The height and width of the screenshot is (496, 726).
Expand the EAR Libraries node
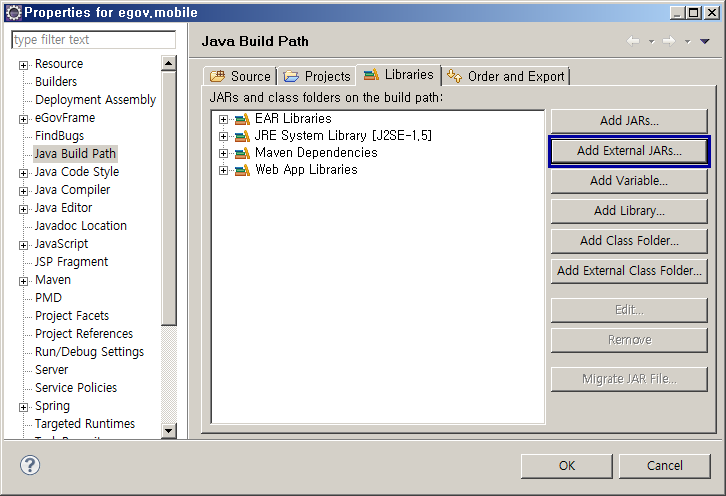coord(224,119)
